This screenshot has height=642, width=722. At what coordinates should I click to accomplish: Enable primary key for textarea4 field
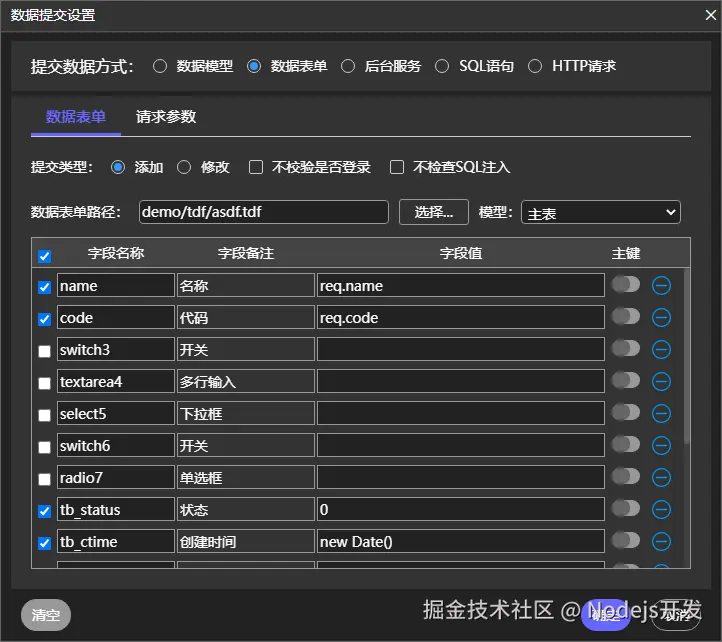(626, 380)
